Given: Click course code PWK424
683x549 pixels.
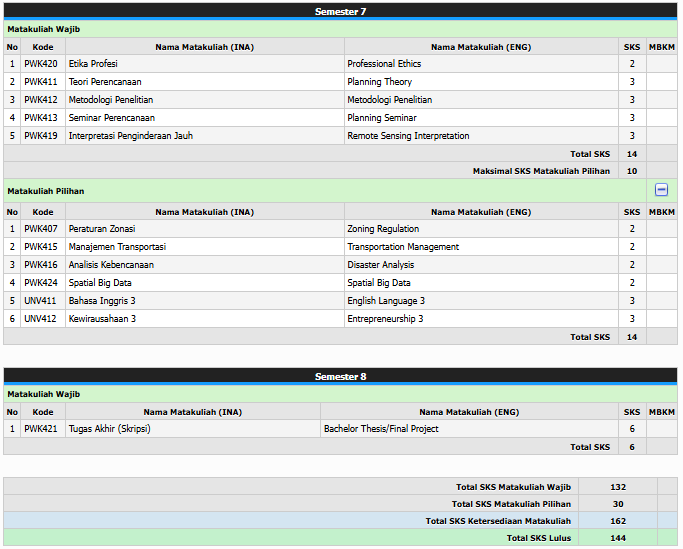Looking at the screenshot, I should click(41, 283).
